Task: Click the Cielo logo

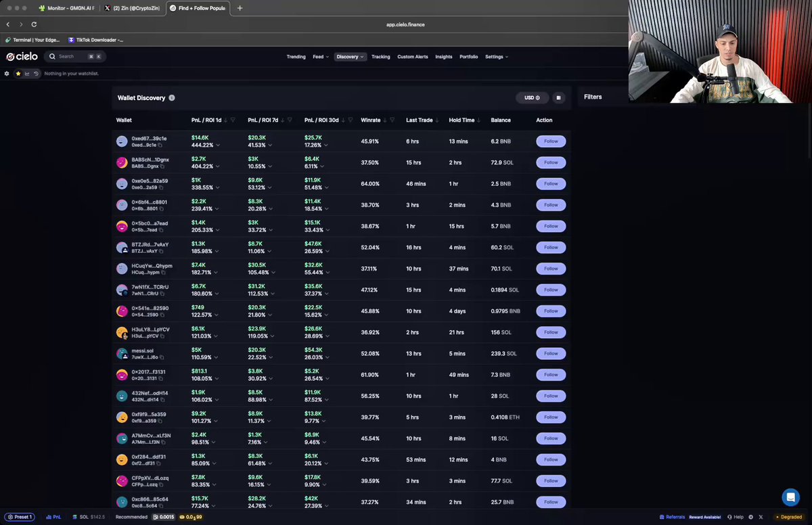Action: click(22, 57)
